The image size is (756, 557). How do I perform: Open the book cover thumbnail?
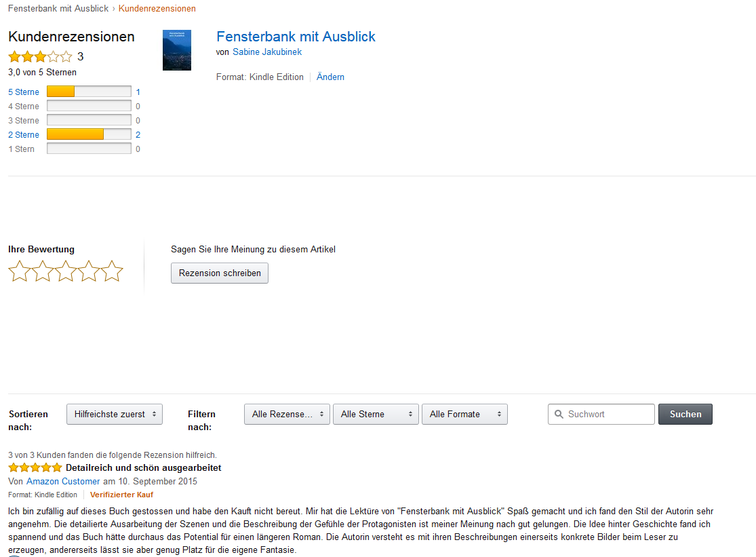(177, 50)
